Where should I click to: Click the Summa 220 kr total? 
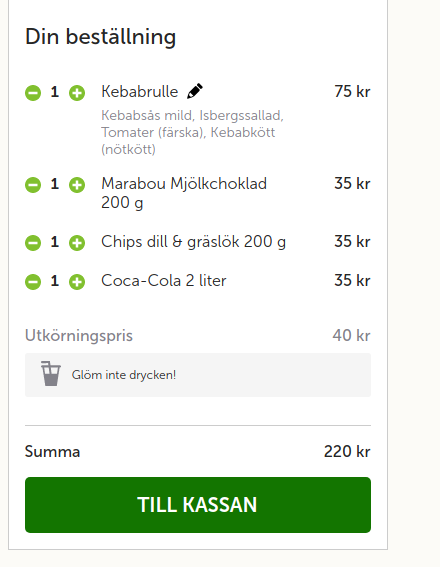pos(198,452)
